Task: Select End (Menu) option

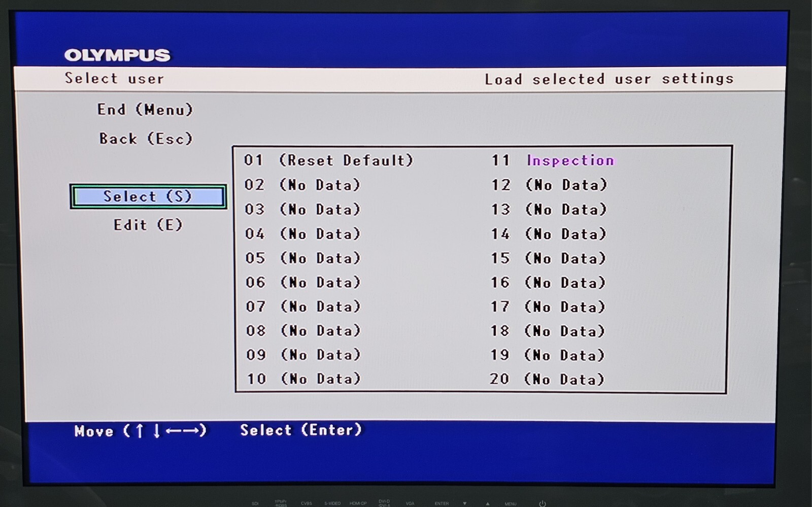Action: click(145, 110)
